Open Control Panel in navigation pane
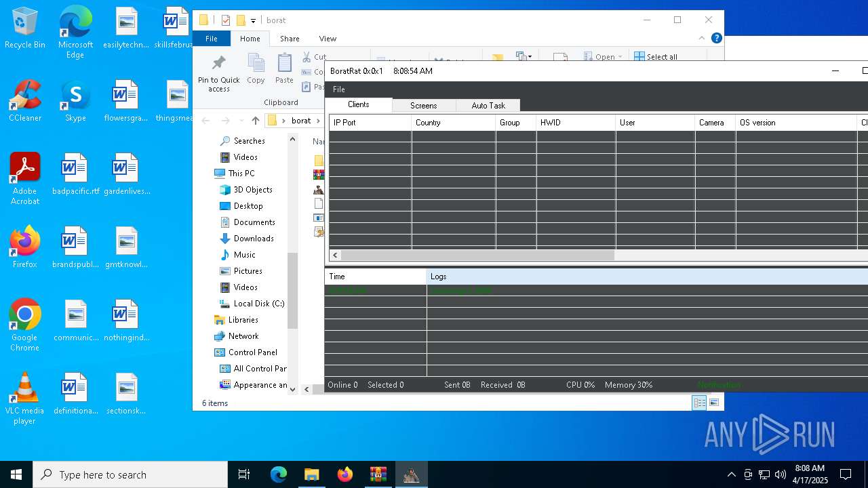Image resolution: width=868 pixels, height=488 pixels. pos(253,352)
